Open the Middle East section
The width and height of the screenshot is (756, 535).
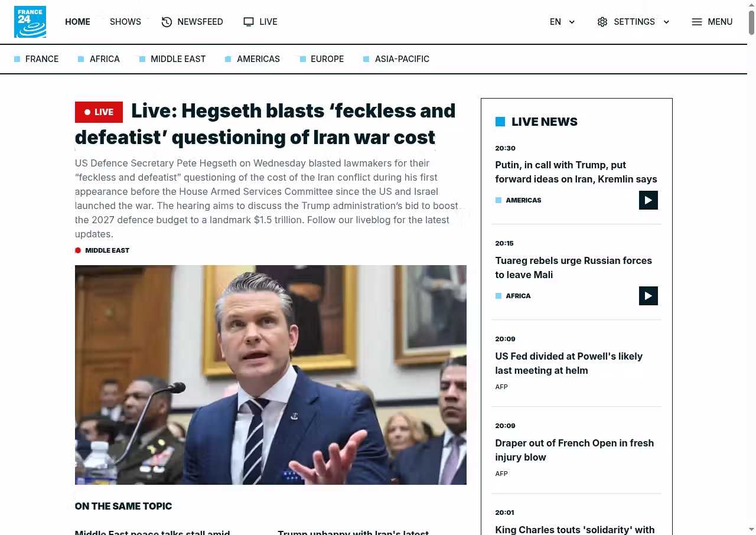pos(178,59)
